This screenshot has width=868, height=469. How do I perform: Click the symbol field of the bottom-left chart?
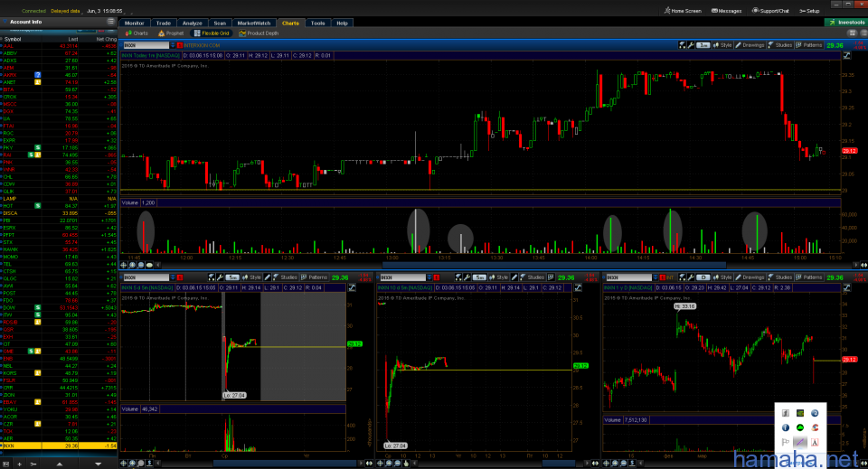click(146, 277)
